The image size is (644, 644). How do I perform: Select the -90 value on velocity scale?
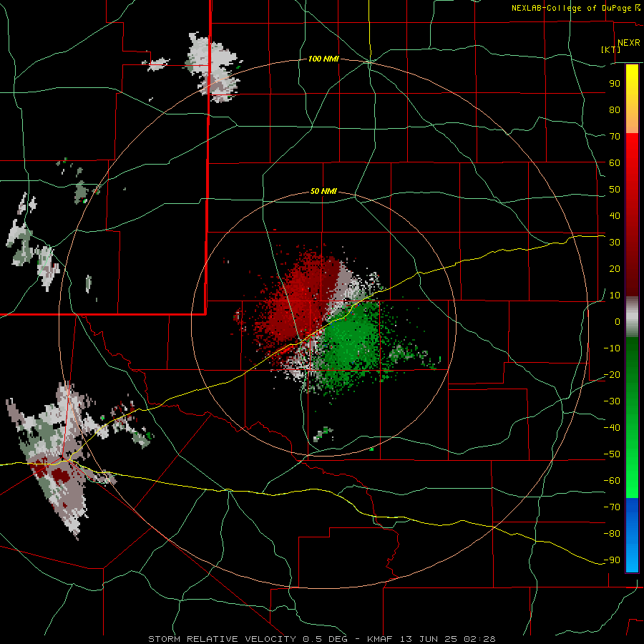612,560
